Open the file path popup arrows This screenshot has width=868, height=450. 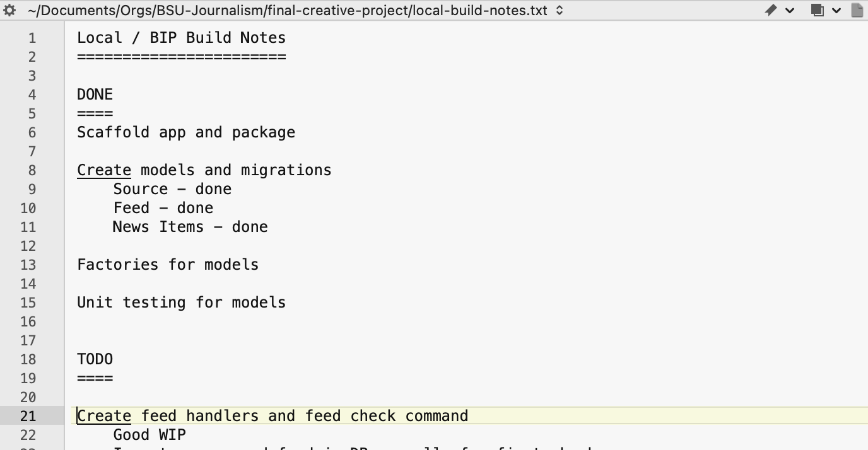click(560, 10)
